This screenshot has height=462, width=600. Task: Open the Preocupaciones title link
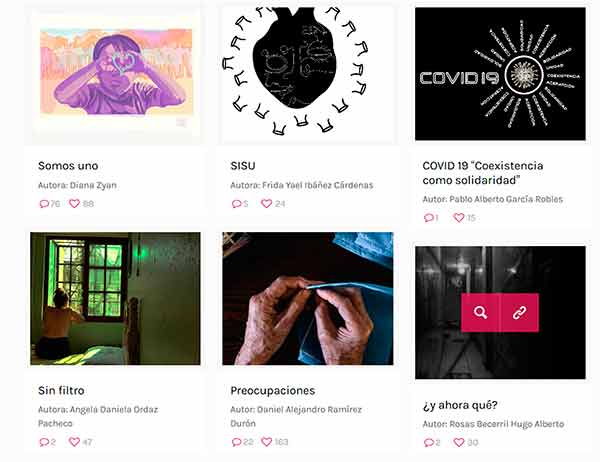point(272,391)
